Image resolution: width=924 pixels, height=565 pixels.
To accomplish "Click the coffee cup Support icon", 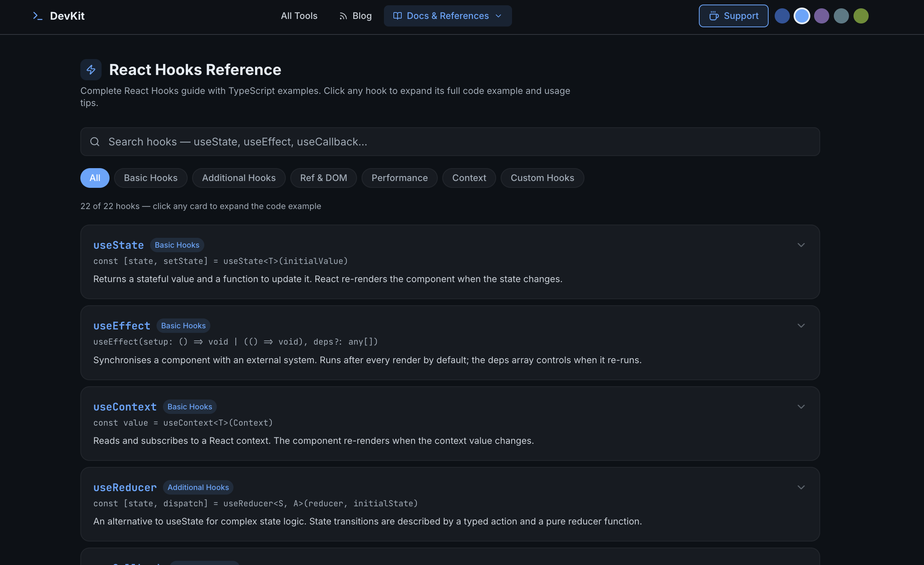I will click(x=714, y=16).
